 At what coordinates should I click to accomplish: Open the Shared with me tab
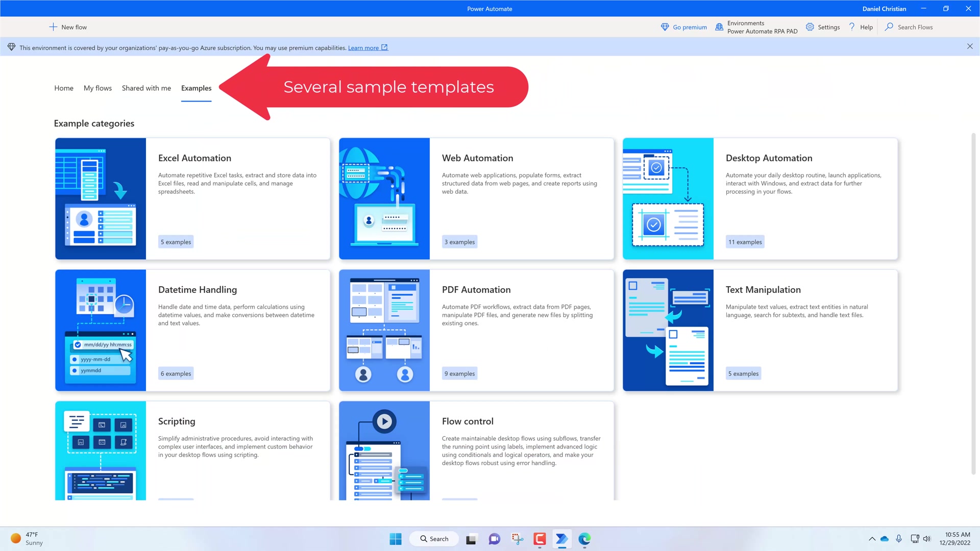146,88
